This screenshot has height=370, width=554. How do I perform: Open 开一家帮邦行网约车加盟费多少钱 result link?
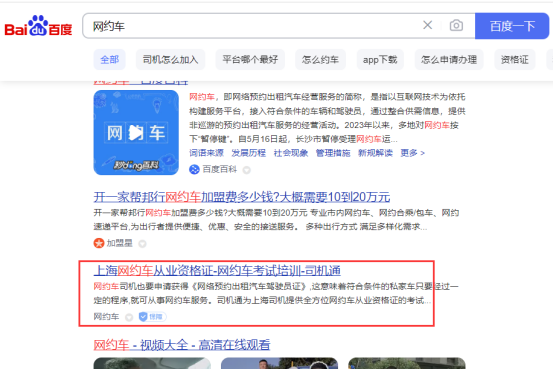coord(242,197)
